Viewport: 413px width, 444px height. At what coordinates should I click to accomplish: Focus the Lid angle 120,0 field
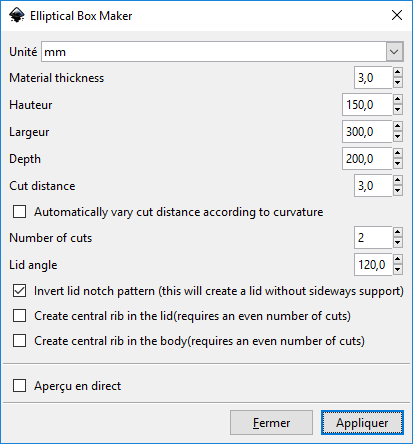click(x=373, y=265)
